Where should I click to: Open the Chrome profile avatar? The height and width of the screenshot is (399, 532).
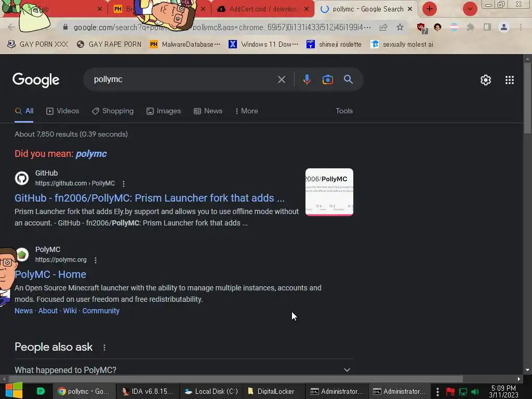503,27
